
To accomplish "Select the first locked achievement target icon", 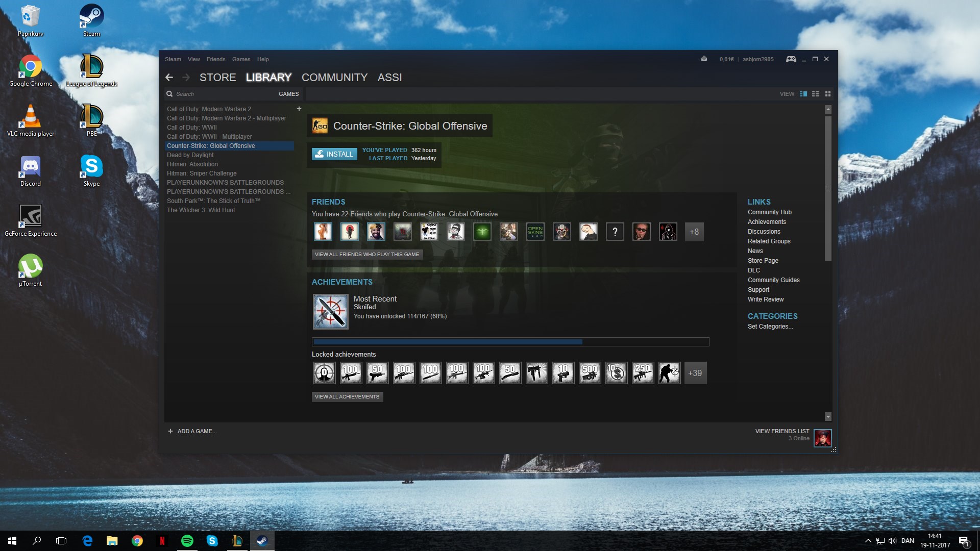I will point(324,373).
